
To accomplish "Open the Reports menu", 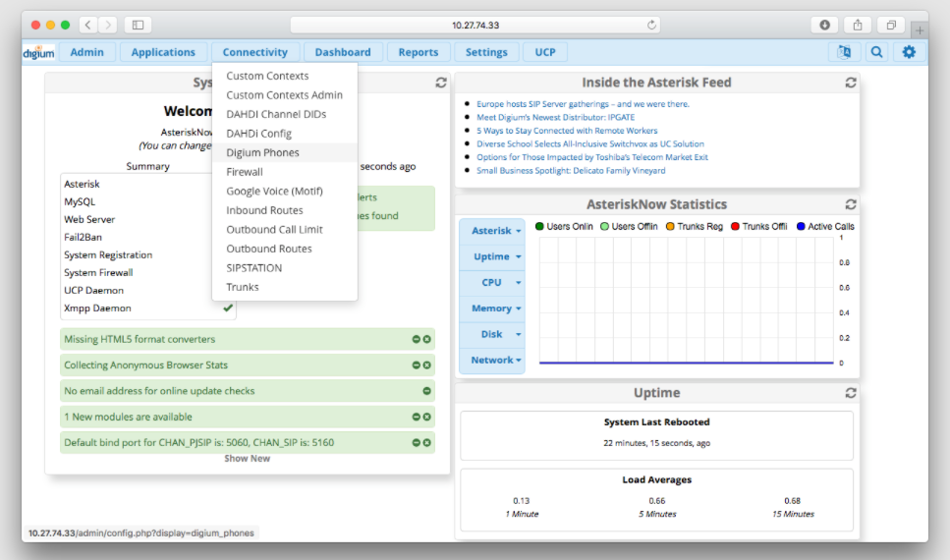I will tap(419, 52).
